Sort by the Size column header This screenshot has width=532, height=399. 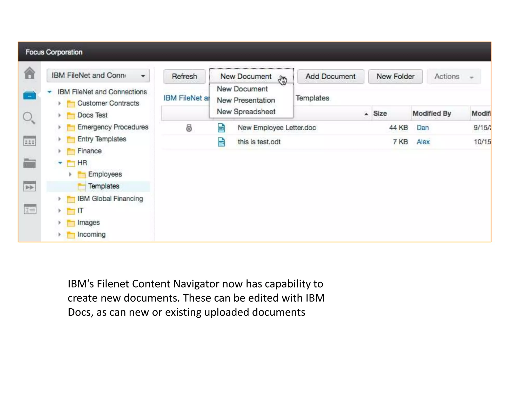pyautogui.click(x=391, y=114)
